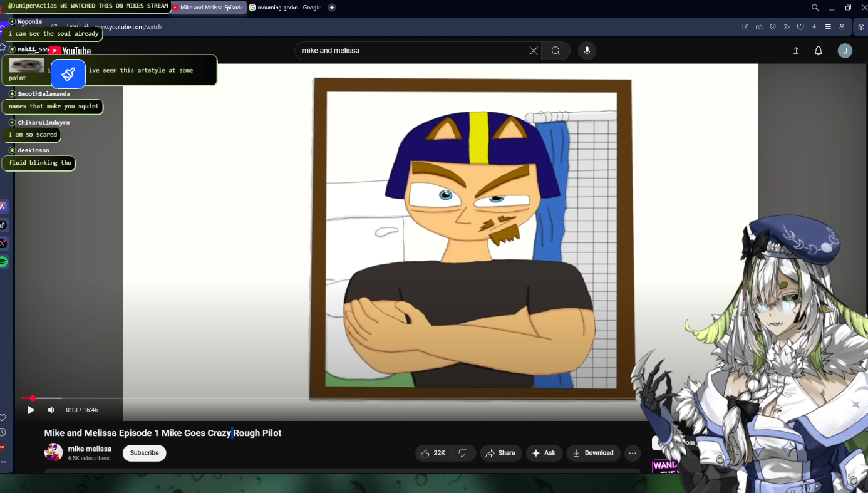Bookmark page with heart icon in toolbar
Image resolution: width=868 pixels, height=493 pixels.
[x=800, y=27]
